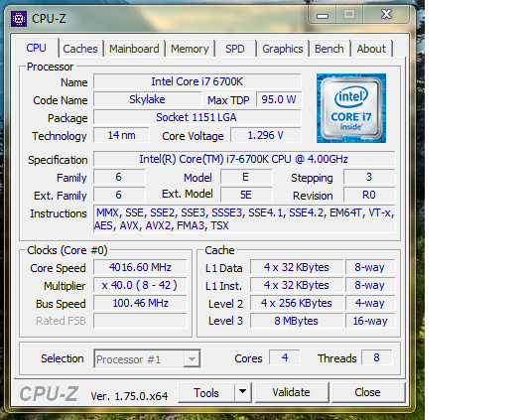This screenshot has height=420, width=527.
Task: Open the Bench tab
Action: tap(329, 49)
